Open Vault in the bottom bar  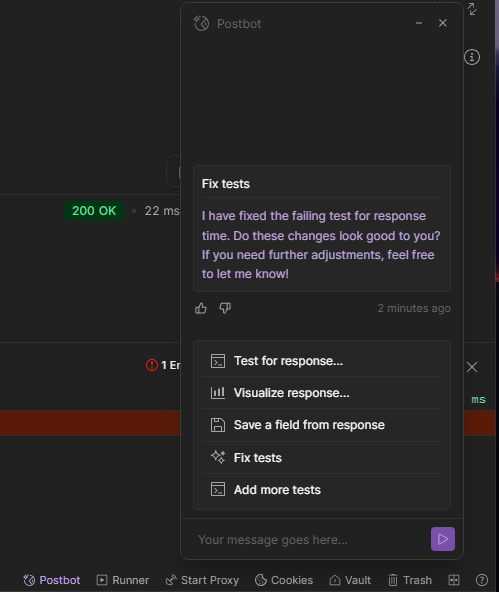point(350,580)
